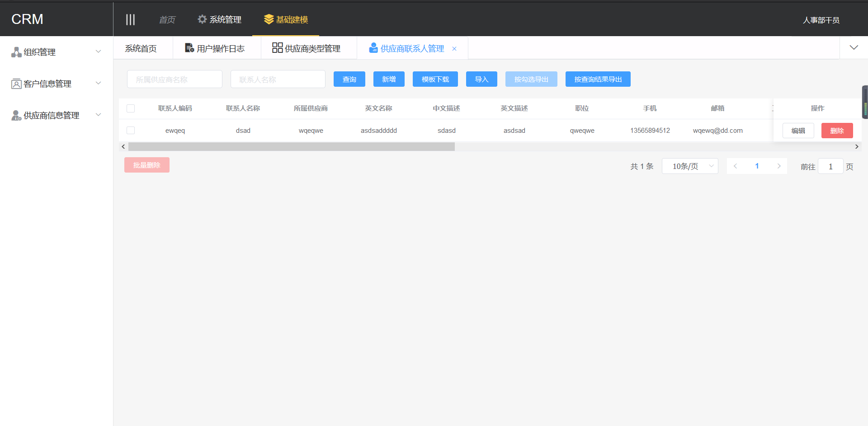Click the layers icon for 基础建模

(269, 19)
